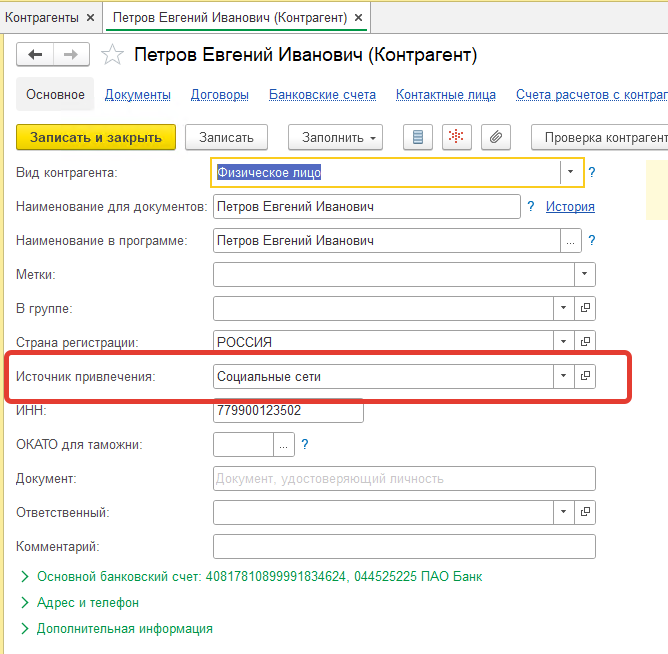This screenshot has width=668, height=654.
Task: Click the Социальные сети value field
Action: click(x=383, y=376)
